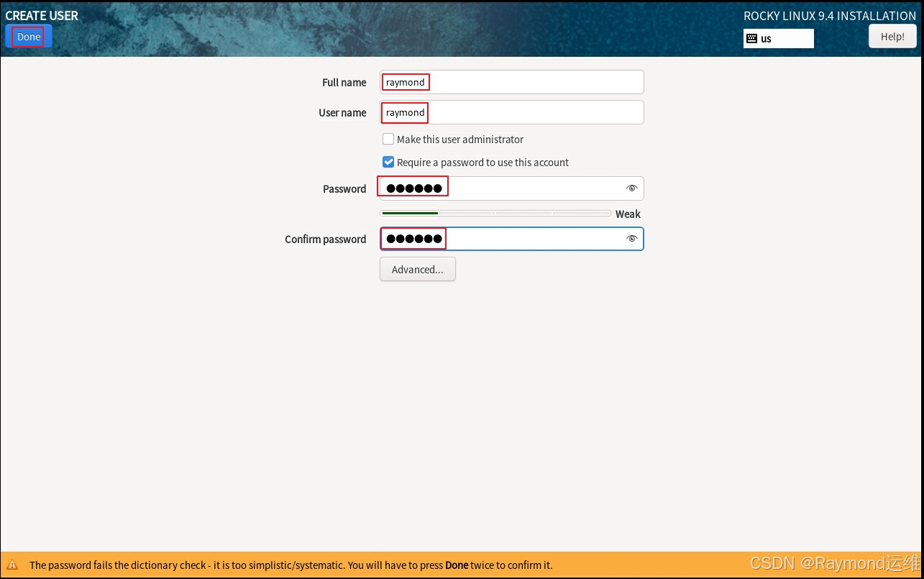Click the password strength bar

[495, 214]
